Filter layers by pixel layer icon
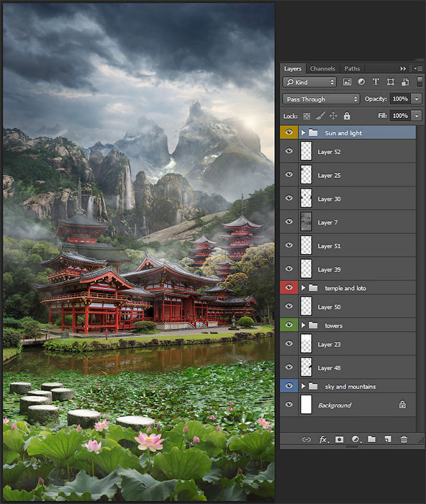This screenshot has height=504, width=426. coord(347,82)
